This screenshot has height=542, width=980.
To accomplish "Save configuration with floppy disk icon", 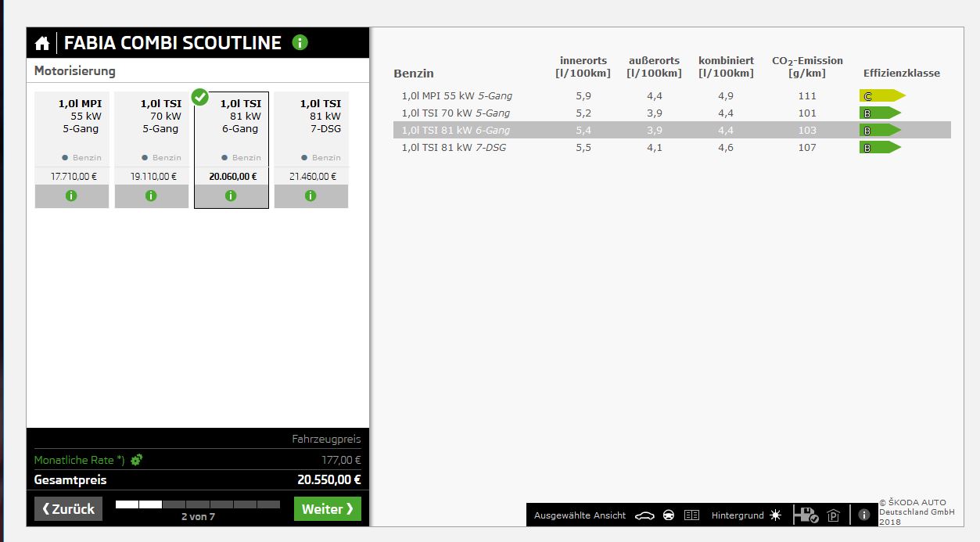I will (806, 515).
